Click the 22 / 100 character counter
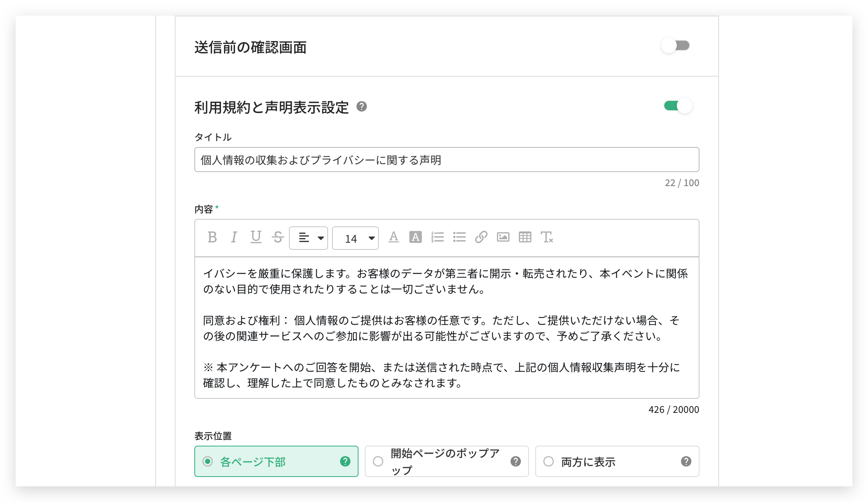The height and width of the screenshot is (502, 868). click(682, 183)
